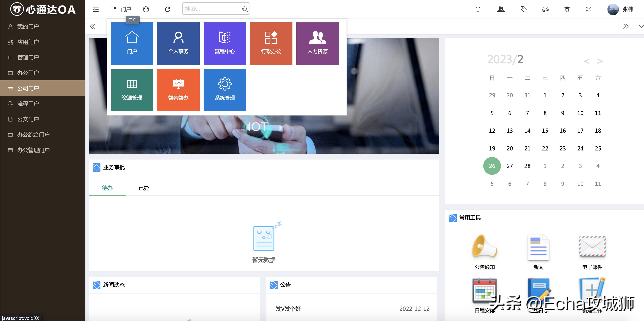644x321 pixels.
Task: Open the 流程中心 tile
Action: [x=224, y=43]
